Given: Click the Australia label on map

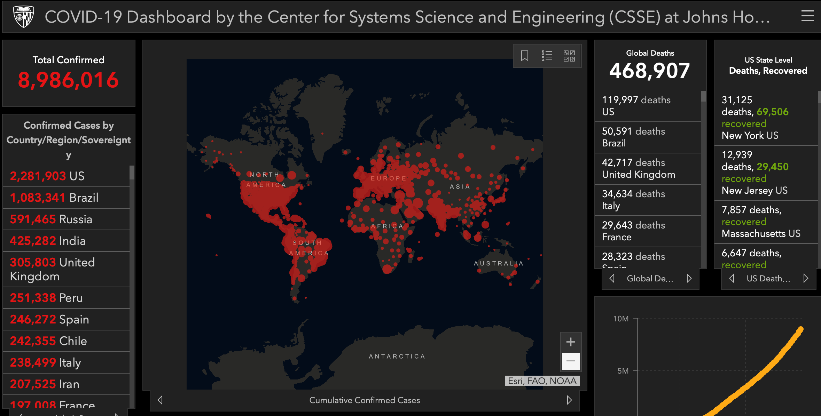Looking at the screenshot, I should click(498, 263).
